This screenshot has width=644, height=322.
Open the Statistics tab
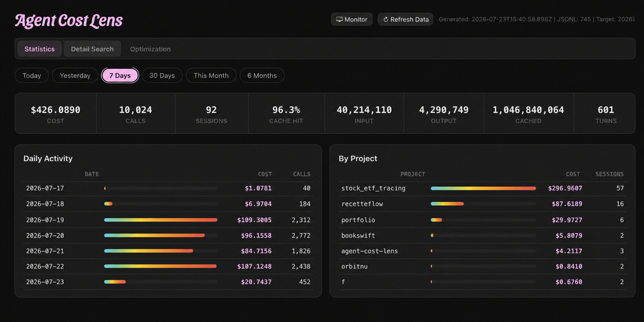point(40,49)
